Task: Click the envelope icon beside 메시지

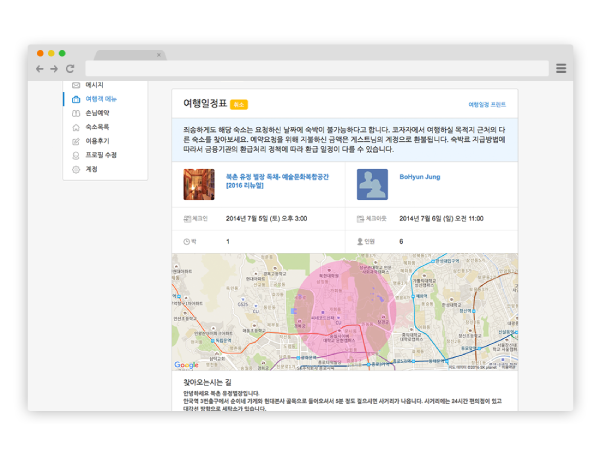Action: 76,85
